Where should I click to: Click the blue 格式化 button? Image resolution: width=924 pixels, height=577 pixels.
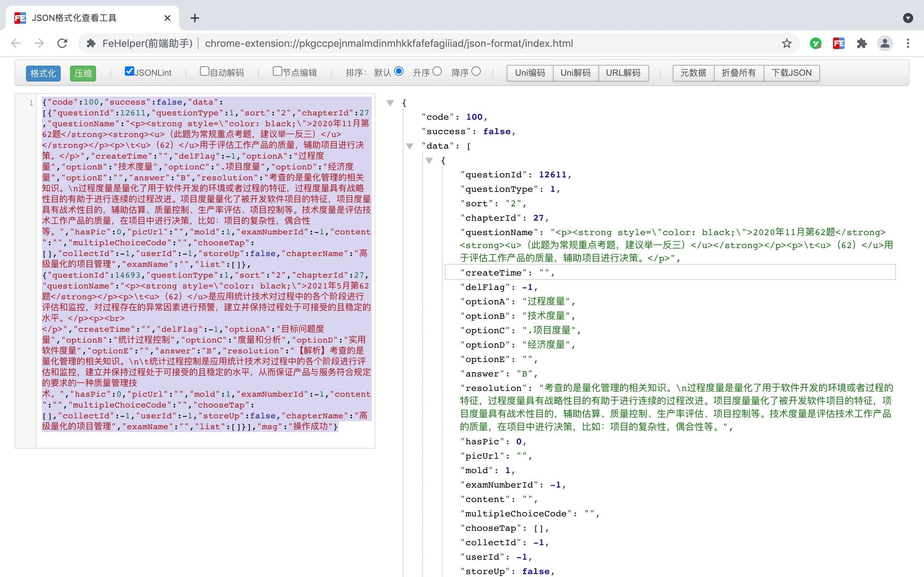click(x=43, y=73)
